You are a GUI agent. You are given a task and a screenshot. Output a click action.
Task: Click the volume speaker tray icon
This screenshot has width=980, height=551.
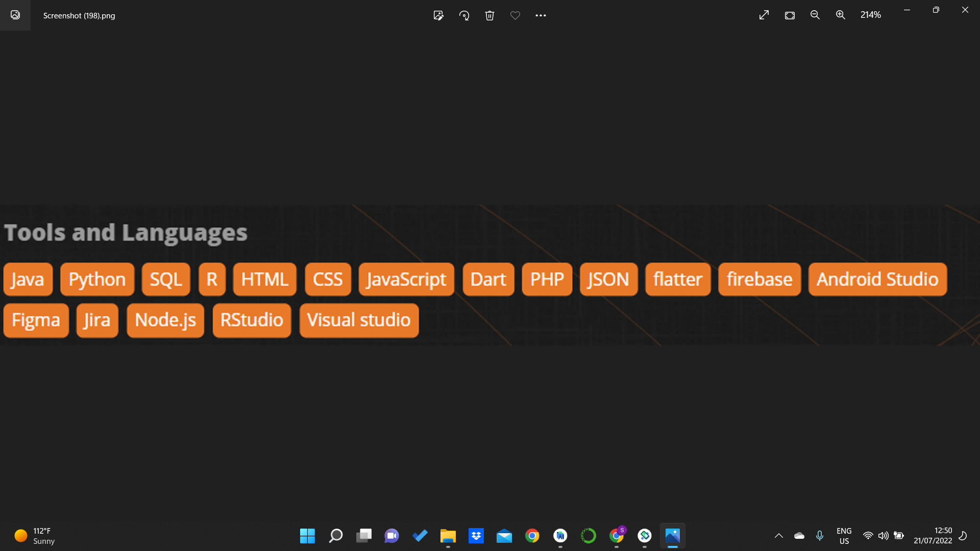click(883, 536)
